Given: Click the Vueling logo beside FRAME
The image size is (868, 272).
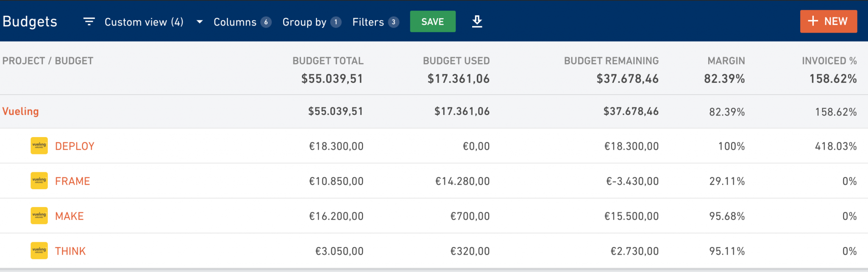Looking at the screenshot, I should click(39, 181).
